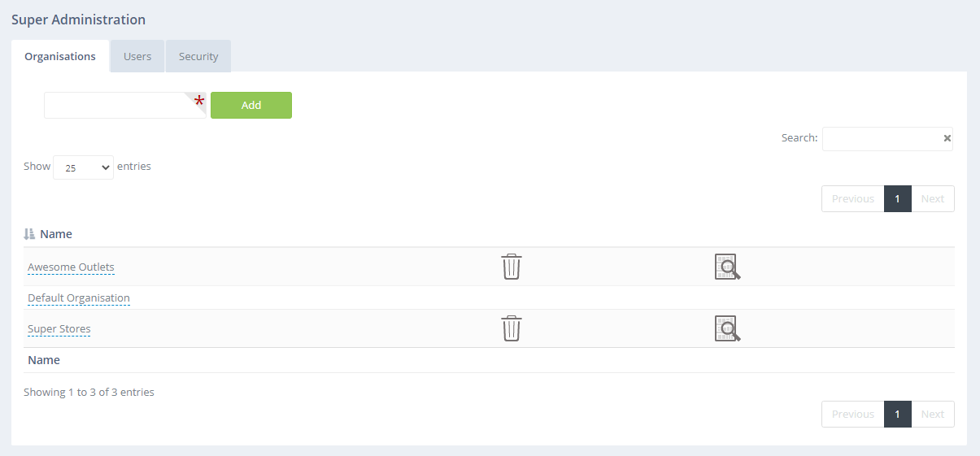Screen dimensions: 980x456
Task: Open the Awesome Outlets link
Action: 71,267
